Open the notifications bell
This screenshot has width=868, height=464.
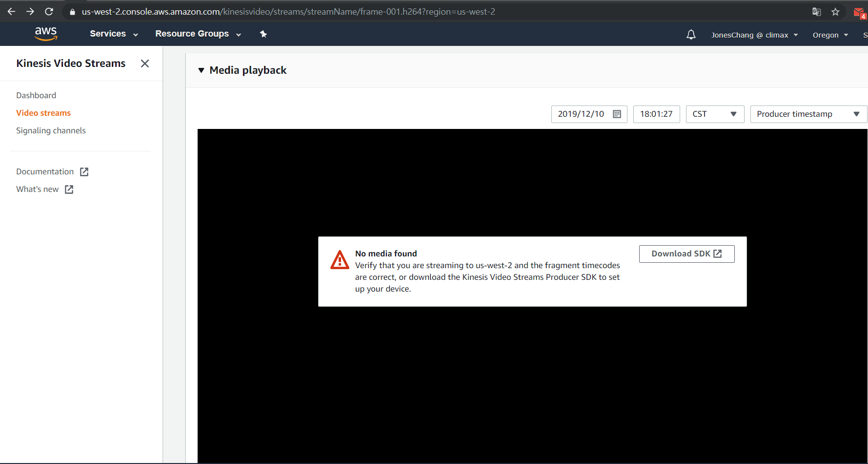[691, 34]
